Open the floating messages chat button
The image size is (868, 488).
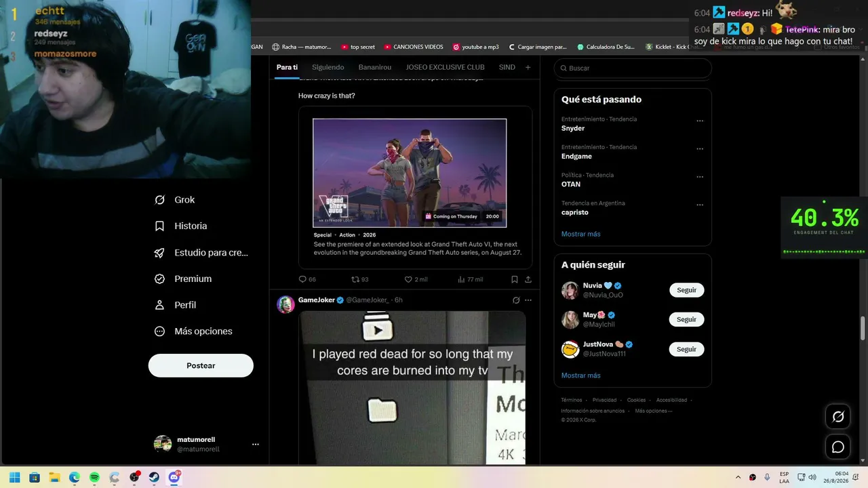tap(838, 447)
